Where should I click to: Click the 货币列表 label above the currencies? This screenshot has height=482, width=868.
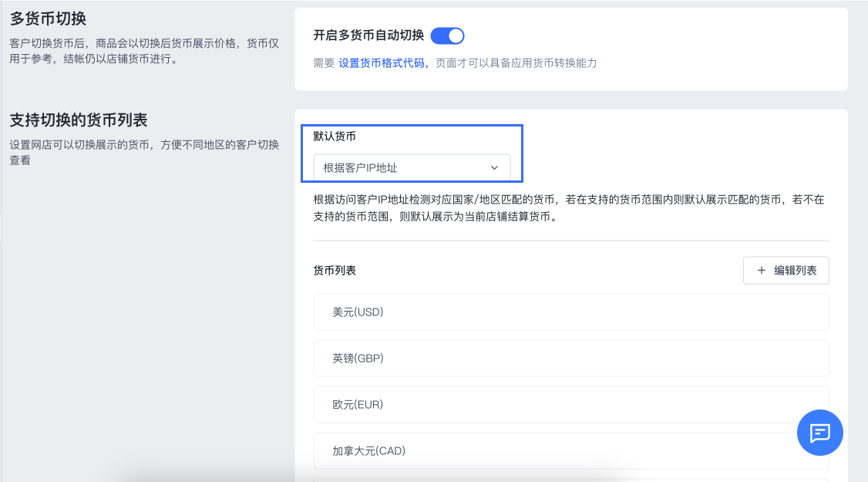tap(335, 271)
